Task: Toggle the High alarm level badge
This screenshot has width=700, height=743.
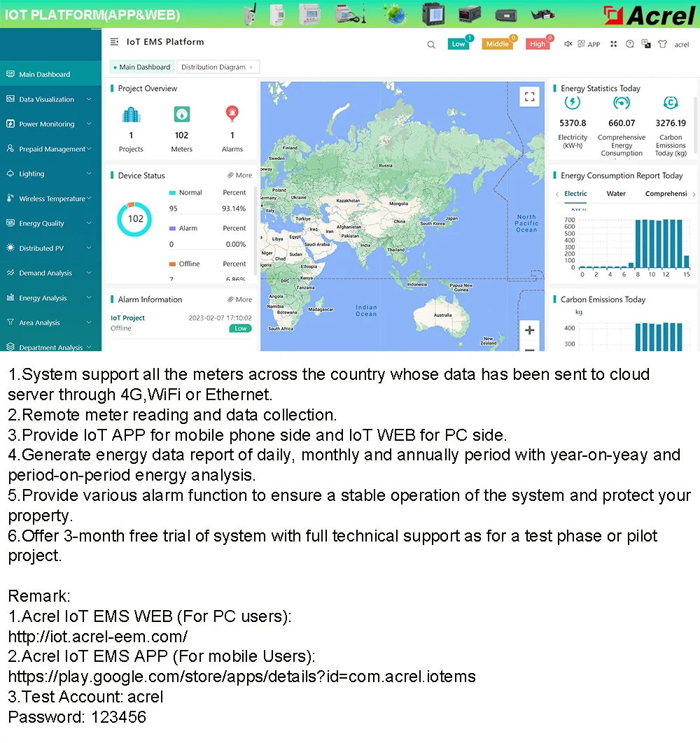Action: pyautogui.click(x=538, y=43)
